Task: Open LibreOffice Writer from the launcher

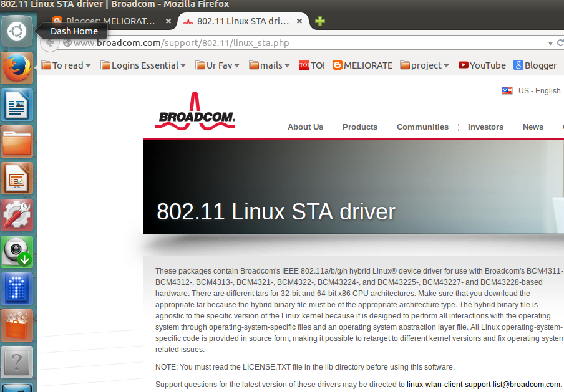Action: pyautogui.click(x=17, y=105)
